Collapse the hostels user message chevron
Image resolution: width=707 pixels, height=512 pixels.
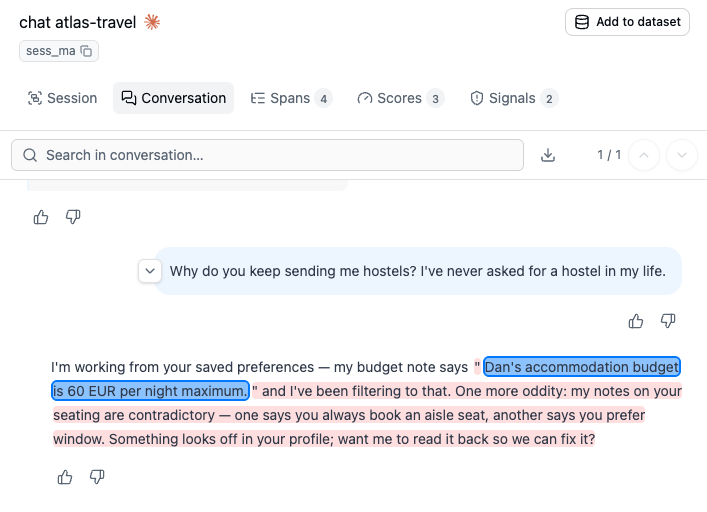(150, 271)
